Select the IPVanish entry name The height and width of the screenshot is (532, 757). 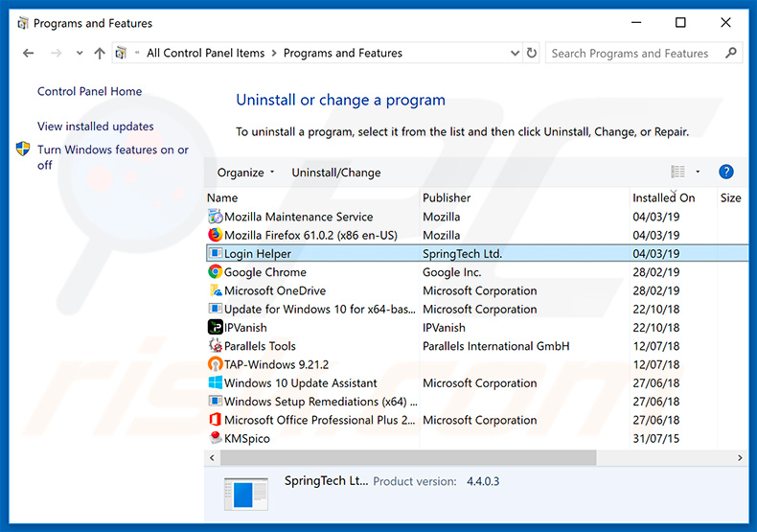pyautogui.click(x=245, y=327)
